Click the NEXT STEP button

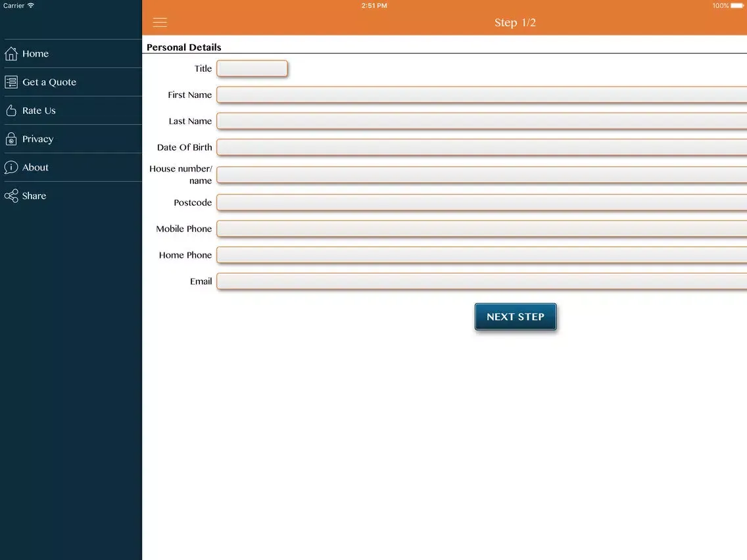pyautogui.click(x=516, y=317)
